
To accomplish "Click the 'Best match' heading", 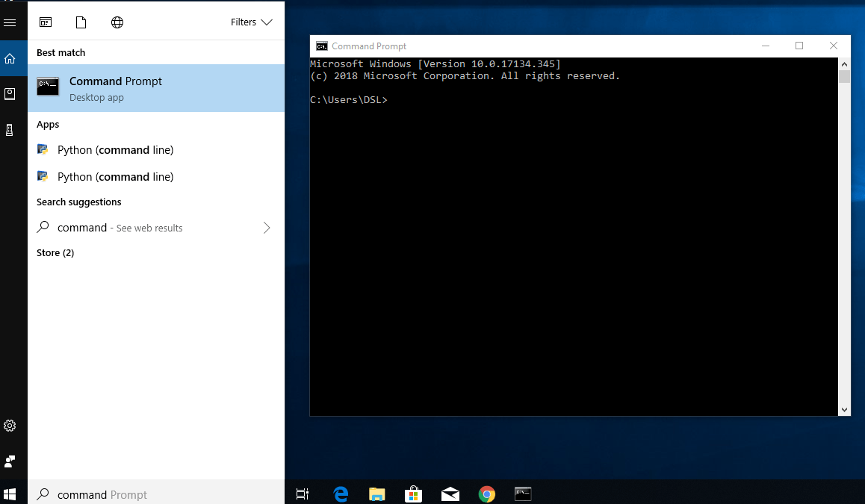I will point(61,52).
